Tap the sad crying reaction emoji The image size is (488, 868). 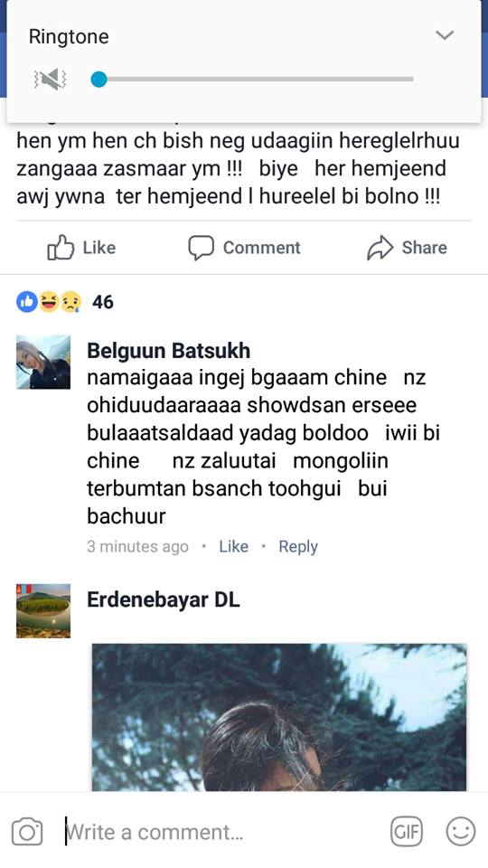point(70,302)
